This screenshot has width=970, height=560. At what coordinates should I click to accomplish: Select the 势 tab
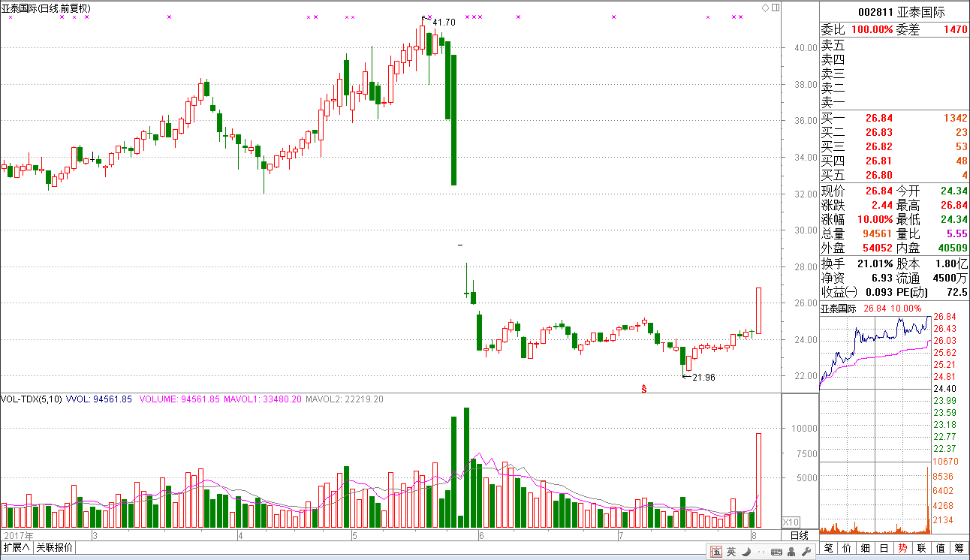coord(903,548)
